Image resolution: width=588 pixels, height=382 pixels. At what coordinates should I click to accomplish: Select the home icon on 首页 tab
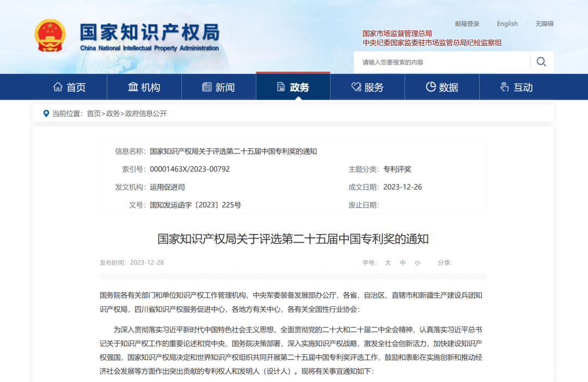[59, 87]
